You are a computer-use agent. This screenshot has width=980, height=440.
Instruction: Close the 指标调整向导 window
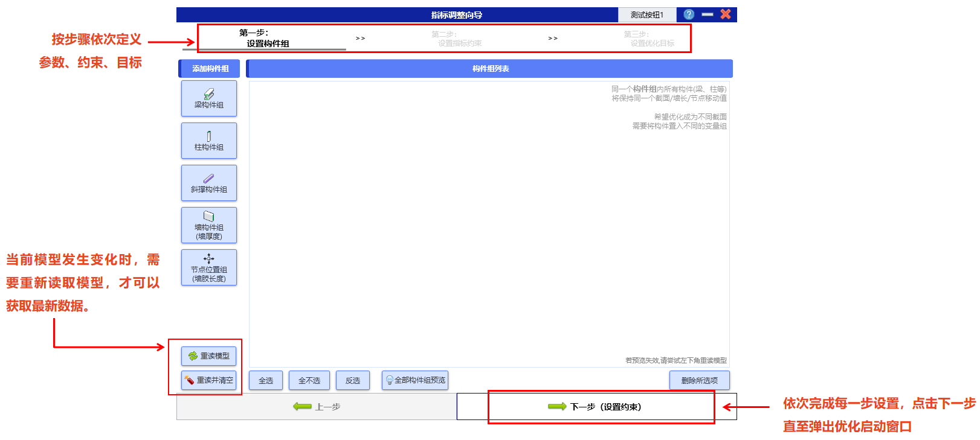(726, 14)
